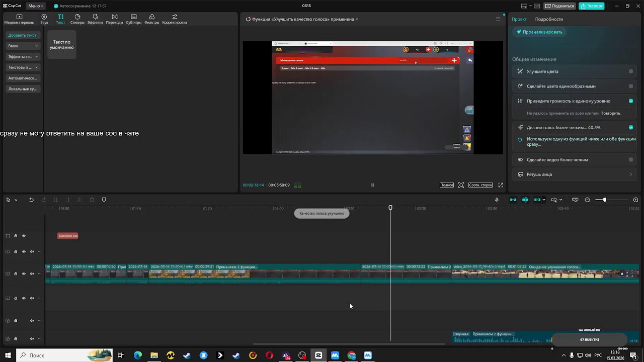Expand the Эффекты текста category
This screenshot has width=644, height=362.
tap(23, 57)
